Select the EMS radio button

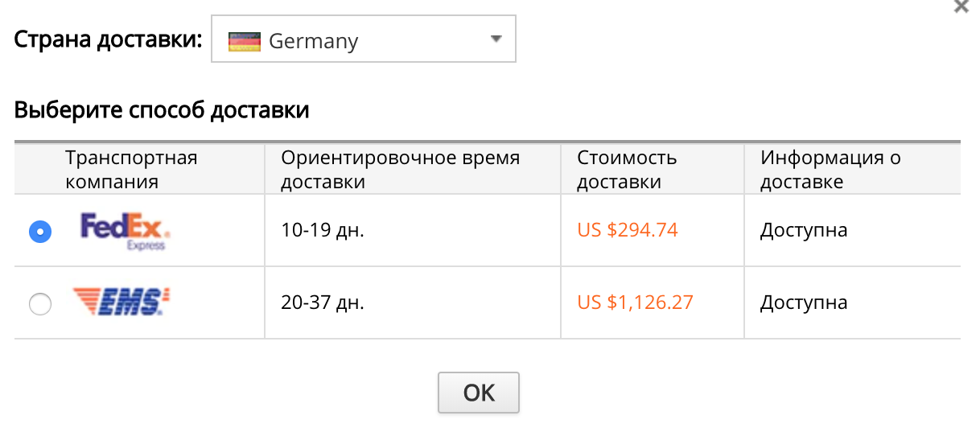click(39, 304)
